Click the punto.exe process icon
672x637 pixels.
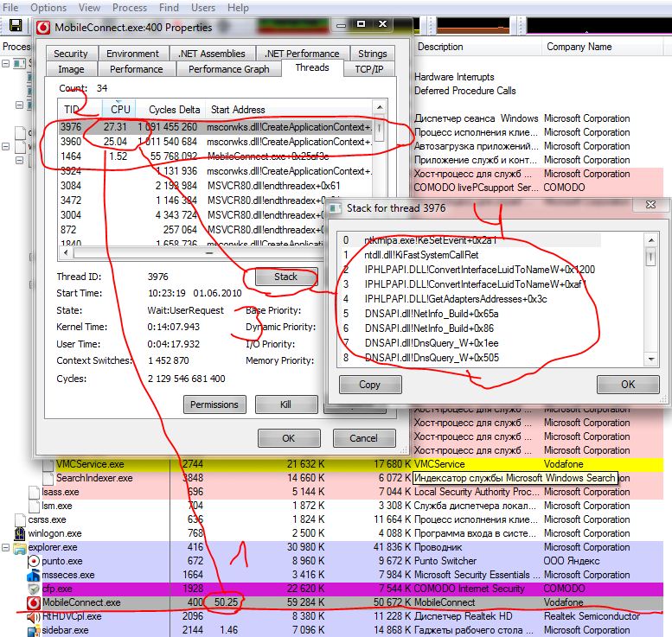[34, 562]
